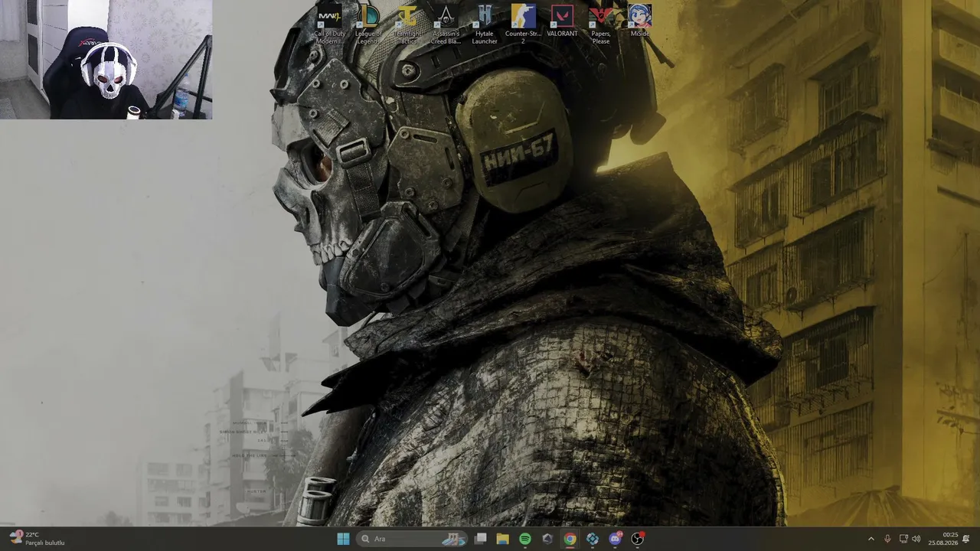Open File Explorer from the taskbar

click(x=503, y=539)
